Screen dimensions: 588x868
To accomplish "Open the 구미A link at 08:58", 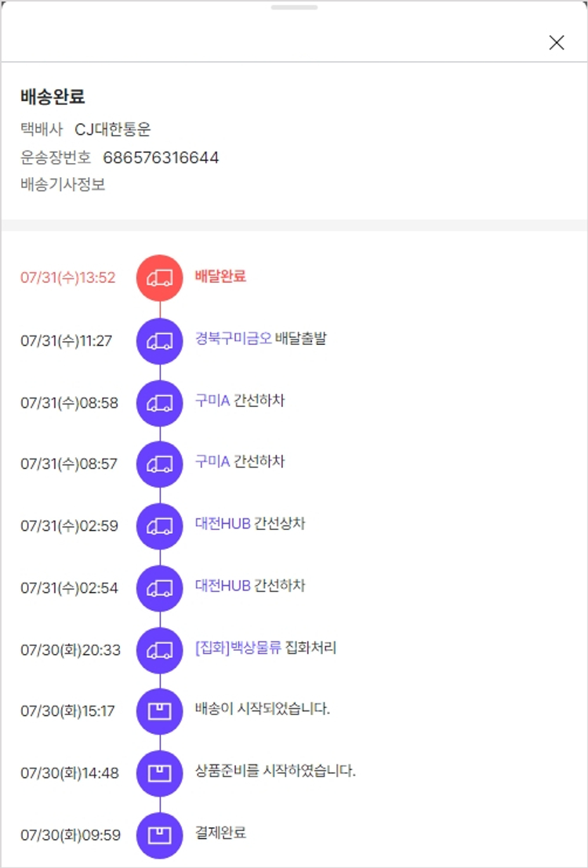I will click(x=212, y=401).
